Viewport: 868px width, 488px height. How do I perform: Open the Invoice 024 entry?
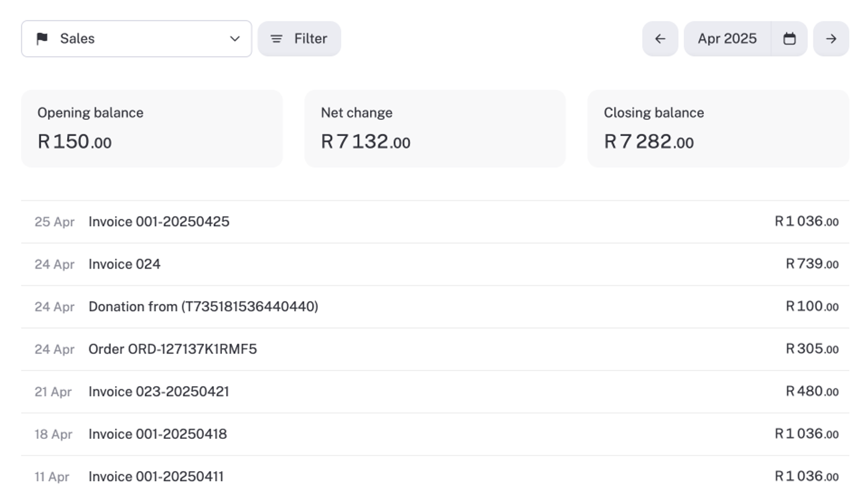click(x=124, y=264)
